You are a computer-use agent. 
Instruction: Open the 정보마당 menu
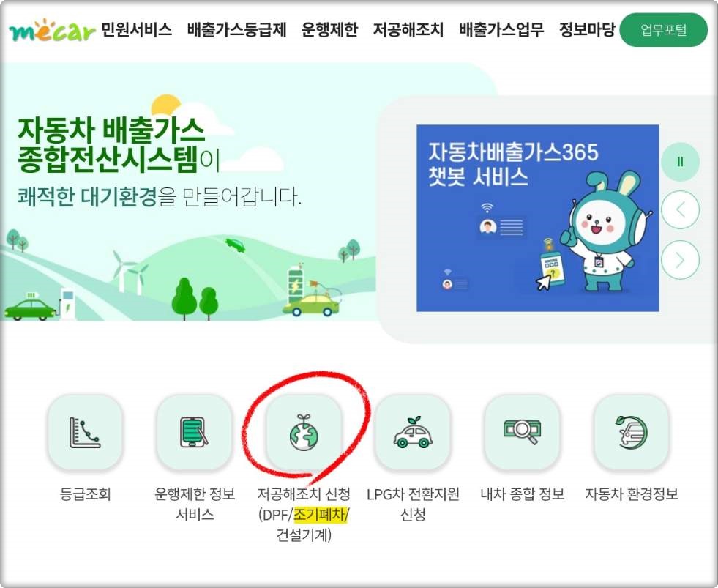pyautogui.click(x=588, y=30)
